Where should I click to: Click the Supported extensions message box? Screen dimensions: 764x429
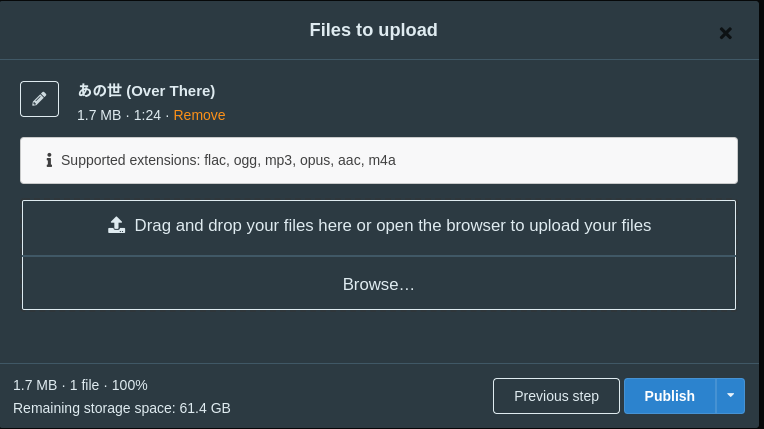point(379,160)
